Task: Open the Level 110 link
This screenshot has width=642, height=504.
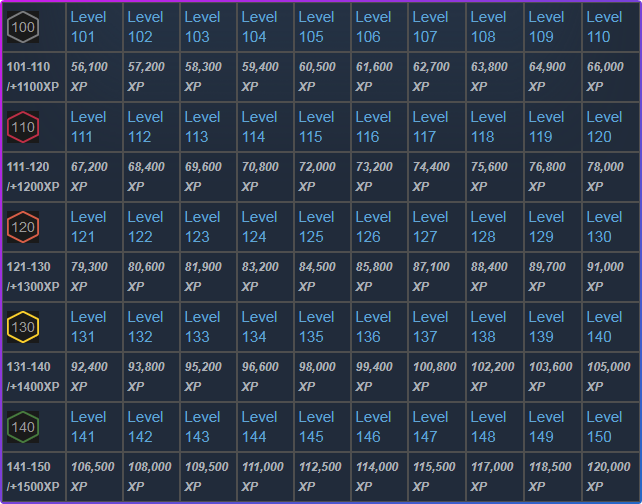Action: [x=604, y=27]
